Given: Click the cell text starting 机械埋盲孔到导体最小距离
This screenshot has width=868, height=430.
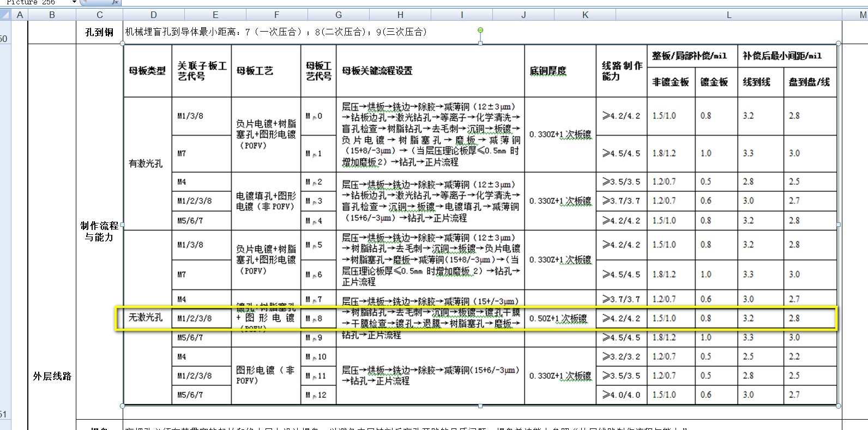Looking at the screenshot, I should (x=276, y=32).
